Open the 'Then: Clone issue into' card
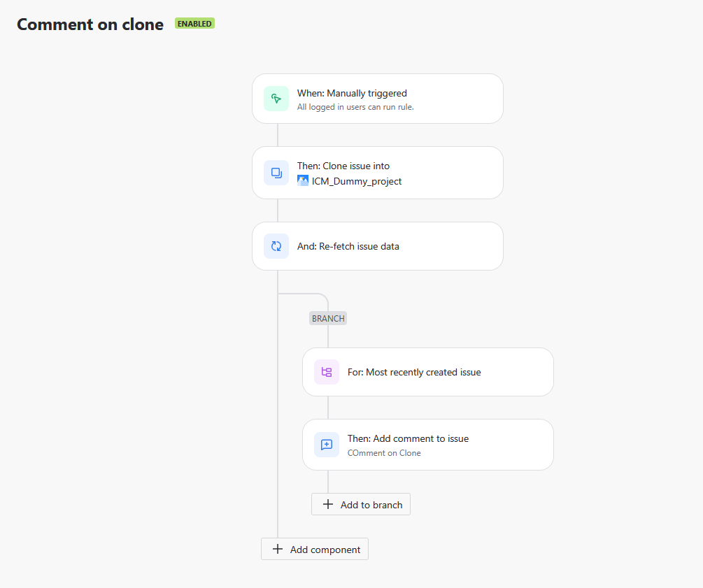Viewport: 703px width, 588px height. (378, 173)
